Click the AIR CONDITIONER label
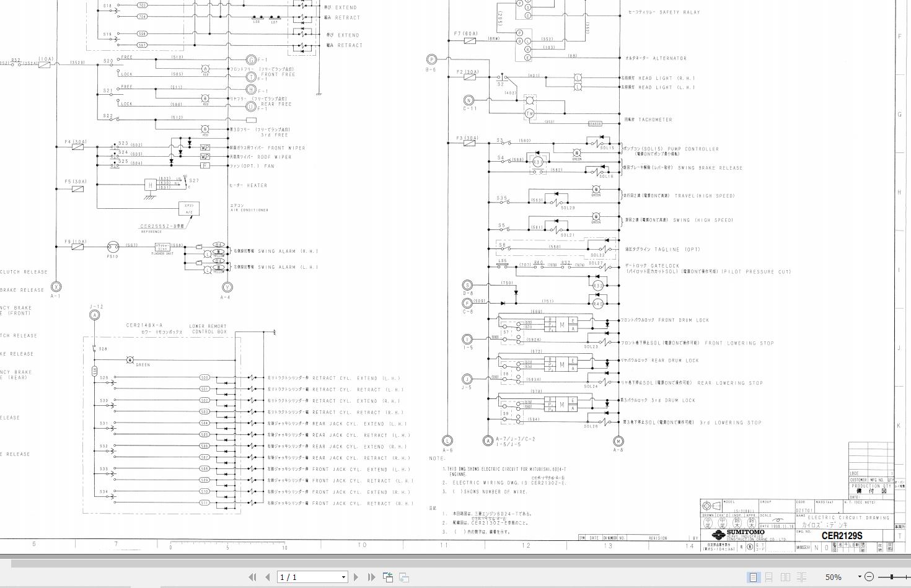 point(249,210)
